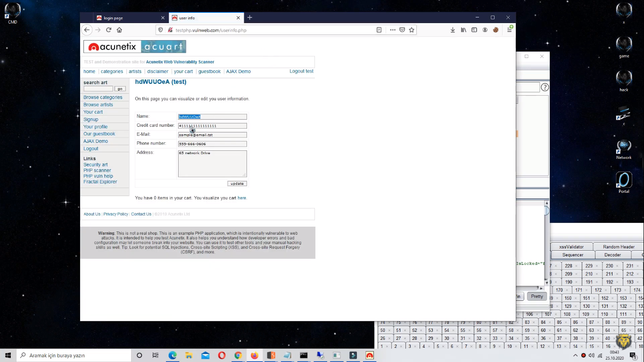Image resolution: width=644 pixels, height=362 pixels.
Task: Open Browse artists sidebar link
Action: [x=98, y=105]
